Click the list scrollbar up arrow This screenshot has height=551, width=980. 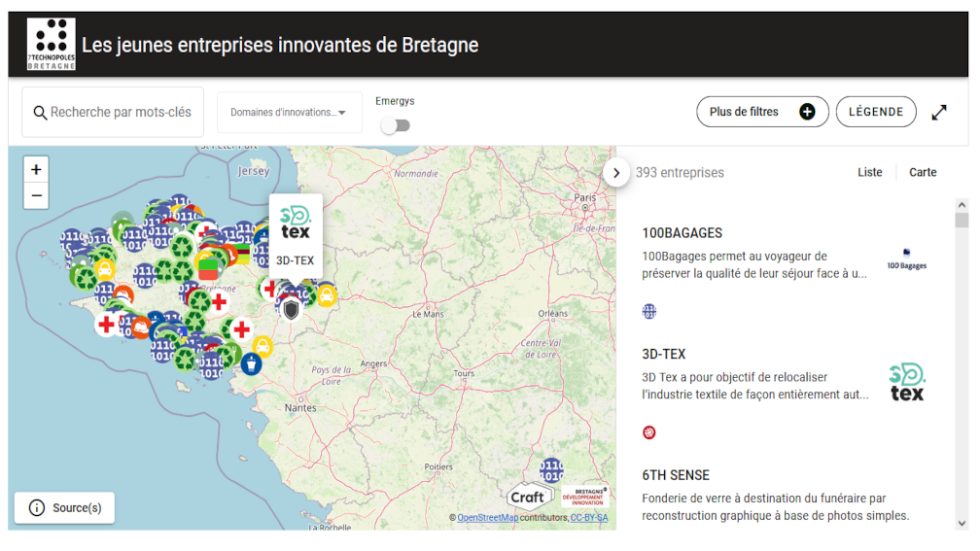click(x=962, y=205)
